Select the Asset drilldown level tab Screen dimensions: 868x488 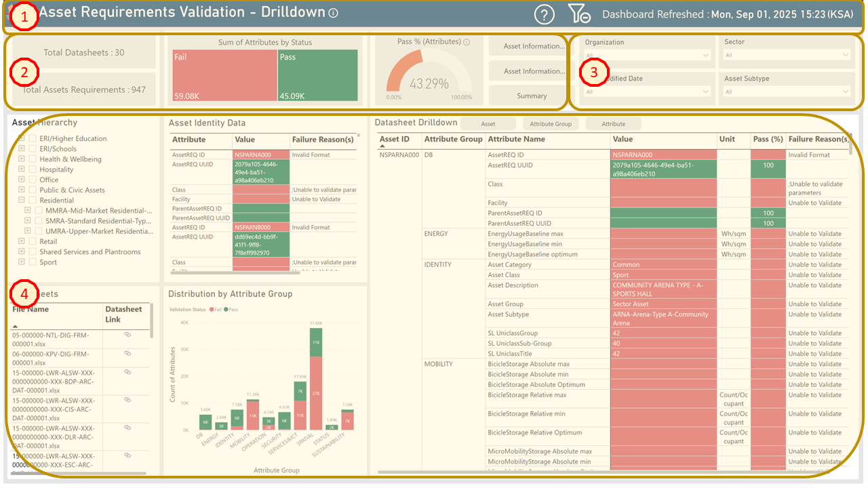point(488,124)
